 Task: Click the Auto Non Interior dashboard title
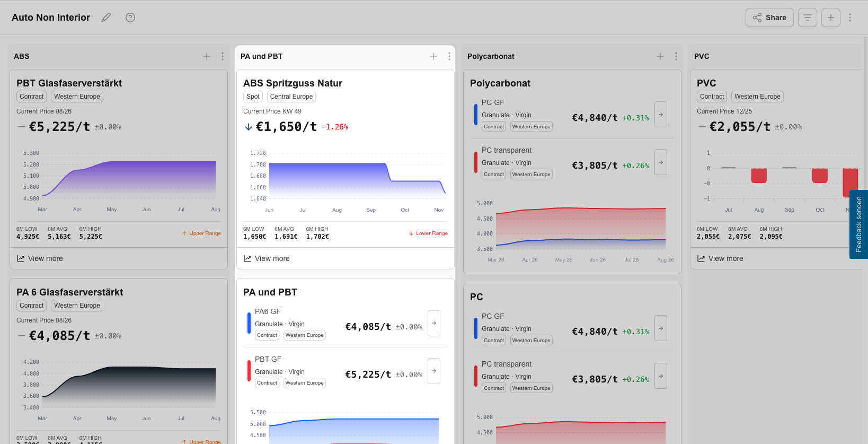tap(51, 18)
